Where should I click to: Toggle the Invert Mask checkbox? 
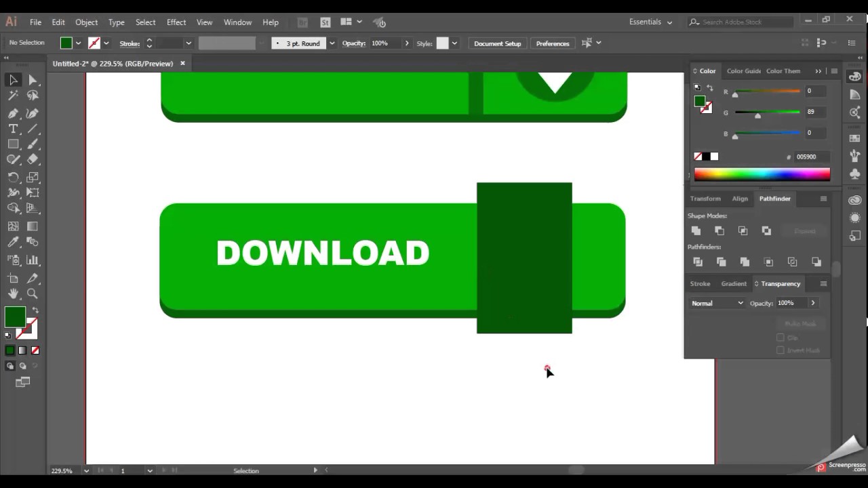click(781, 350)
